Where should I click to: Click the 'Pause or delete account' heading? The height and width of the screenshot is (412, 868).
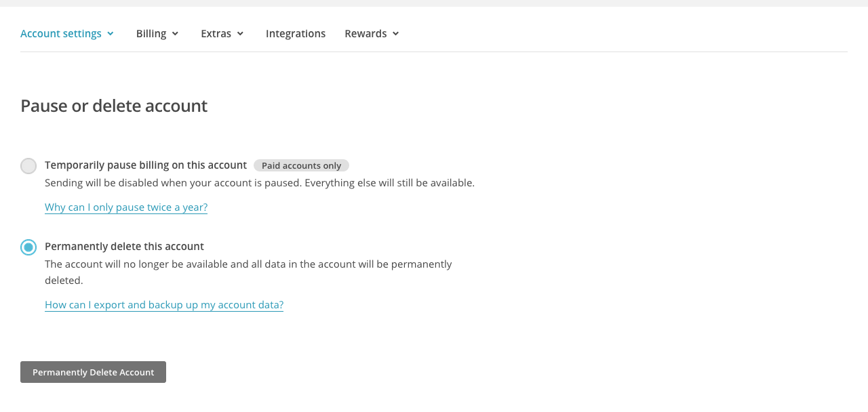tap(114, 106)
